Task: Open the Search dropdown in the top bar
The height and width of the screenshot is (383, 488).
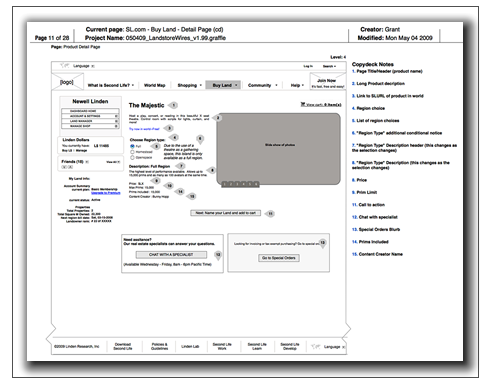Action: point(329,66)
